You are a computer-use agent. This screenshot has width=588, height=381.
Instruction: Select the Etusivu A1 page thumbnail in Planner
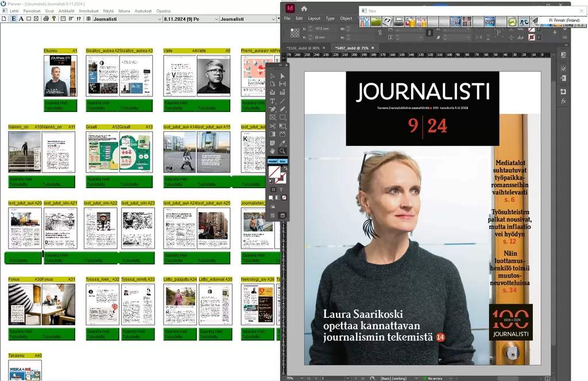60,76
